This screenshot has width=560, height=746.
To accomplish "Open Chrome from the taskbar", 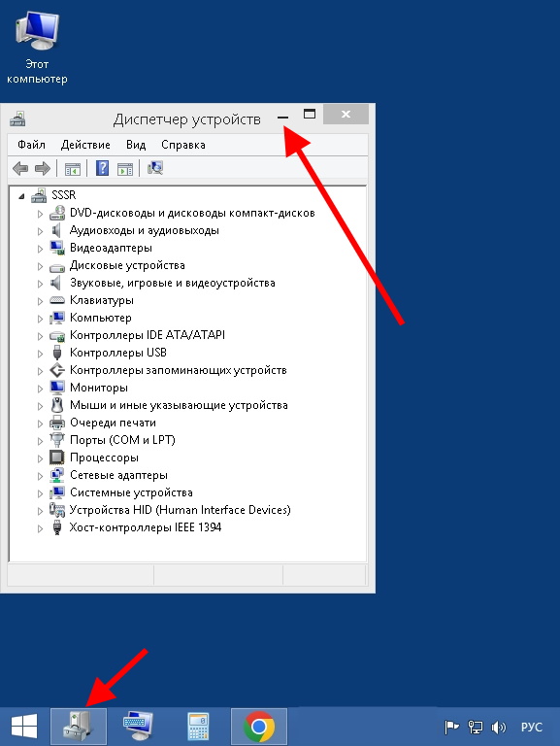I will (x=259, y=727).
